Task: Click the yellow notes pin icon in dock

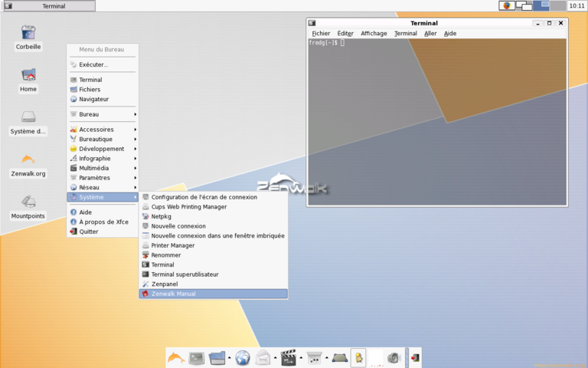Action: pos(358,358)
